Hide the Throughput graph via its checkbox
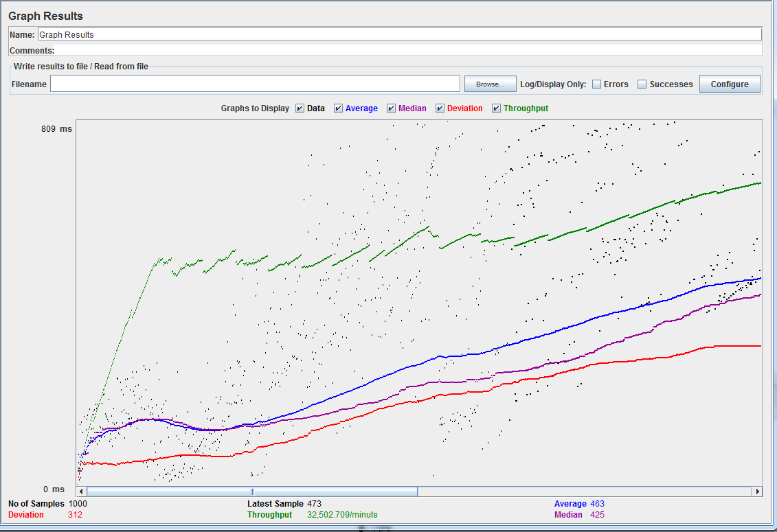Viewport: 777px width, 532px height. pyautogui.click(x=497, y=108)
